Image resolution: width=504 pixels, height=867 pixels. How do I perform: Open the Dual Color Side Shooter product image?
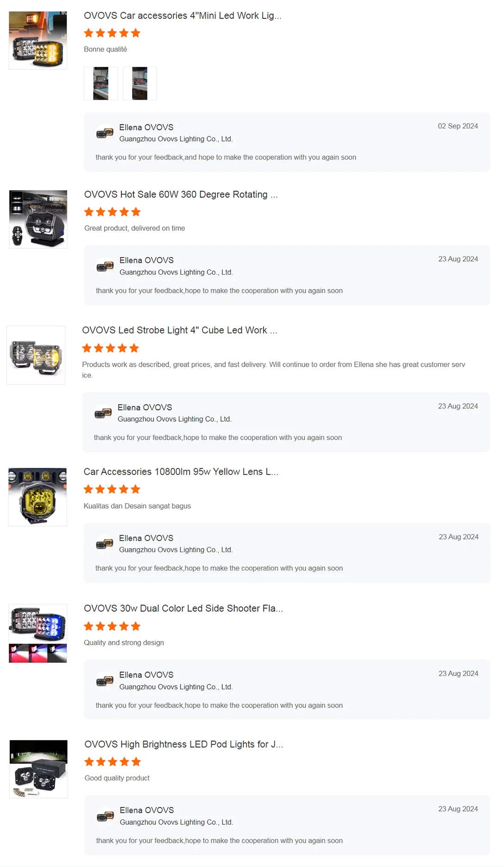coord(38,633)
